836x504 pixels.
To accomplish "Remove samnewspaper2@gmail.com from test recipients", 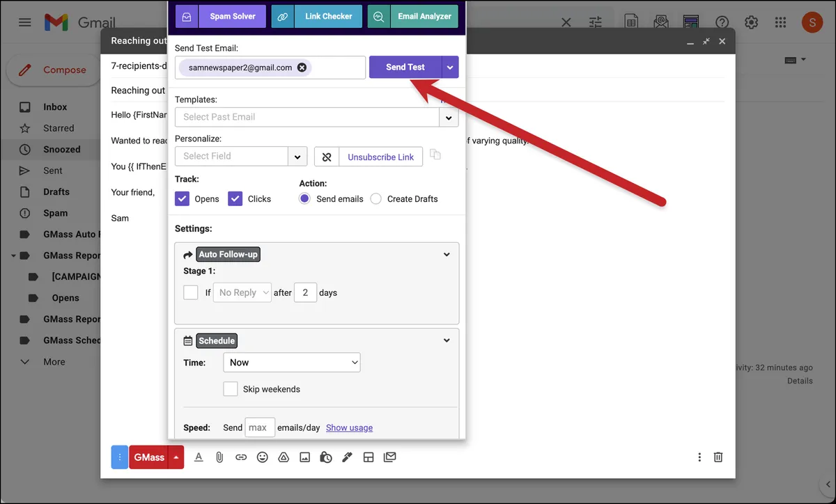I will (302, 68).
